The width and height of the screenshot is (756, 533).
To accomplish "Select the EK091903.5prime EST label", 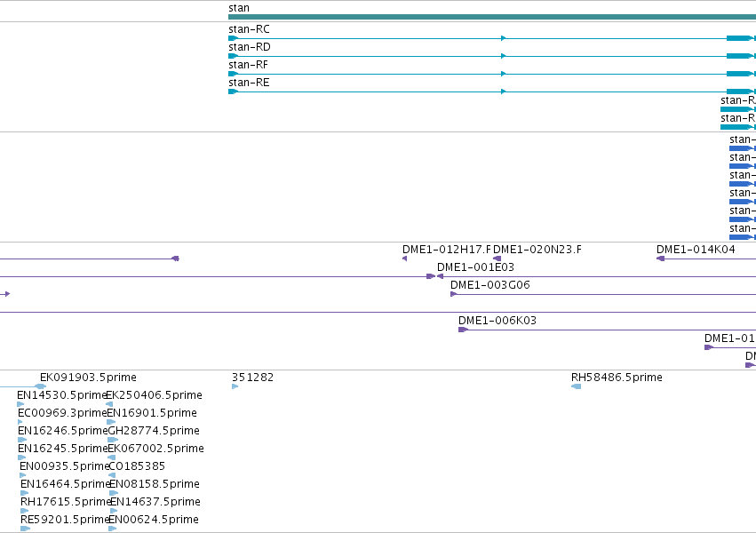I will pyautogui.click(x=88, y=378).
